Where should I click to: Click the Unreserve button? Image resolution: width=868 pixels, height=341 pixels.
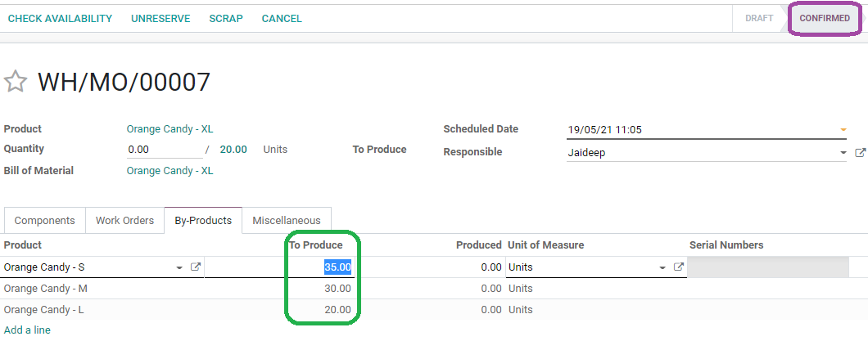pos(160,18)
